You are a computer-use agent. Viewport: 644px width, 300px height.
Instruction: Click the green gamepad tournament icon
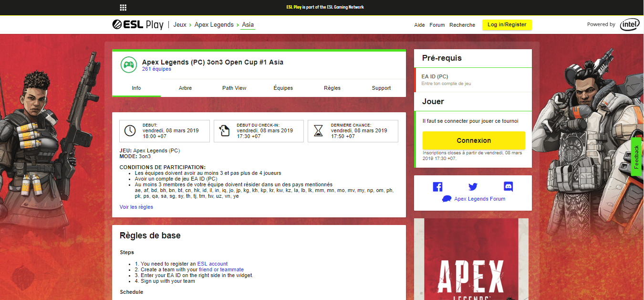128,64
